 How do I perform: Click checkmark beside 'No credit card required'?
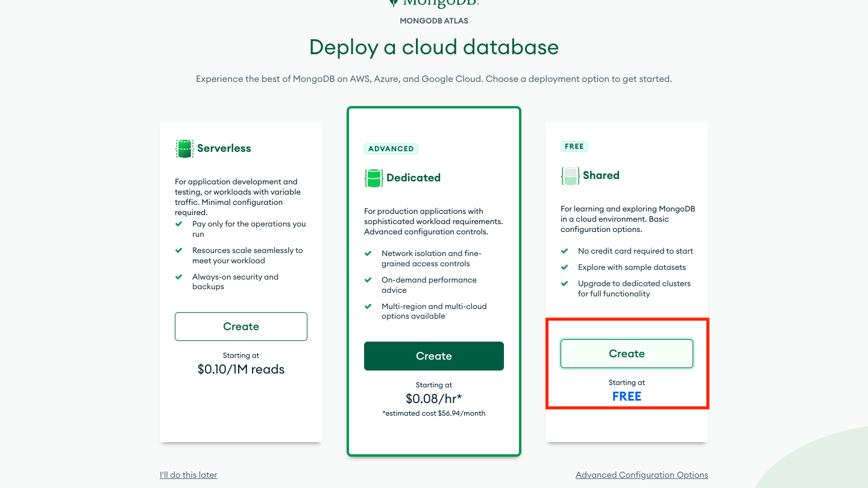tap(565, 251)
